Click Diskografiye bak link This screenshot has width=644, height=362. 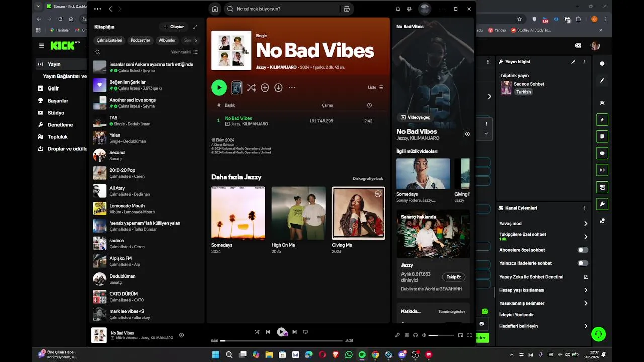(x=368, y=178)
